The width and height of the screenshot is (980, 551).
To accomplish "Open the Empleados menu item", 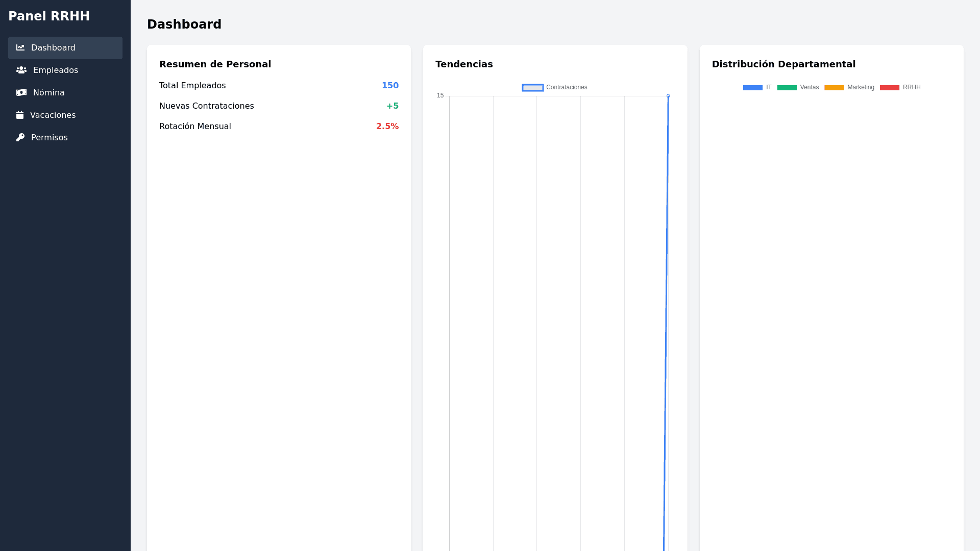I will (55, 70).
